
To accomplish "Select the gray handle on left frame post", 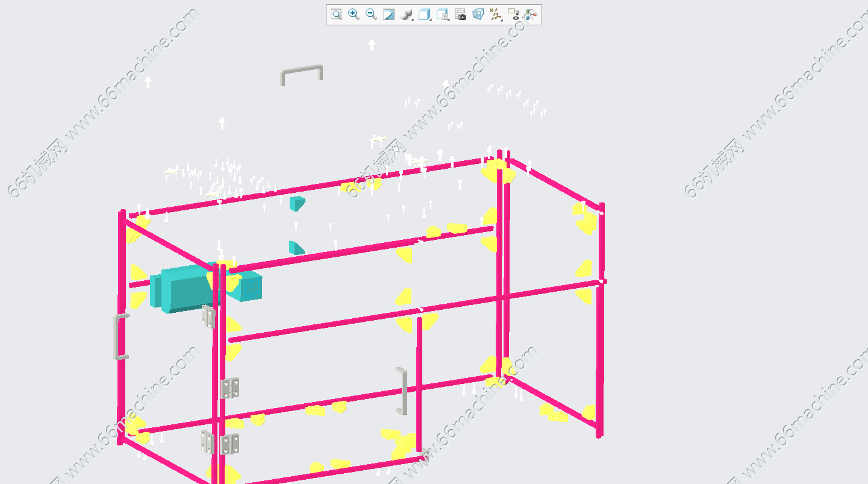I will tap(119, 336).
